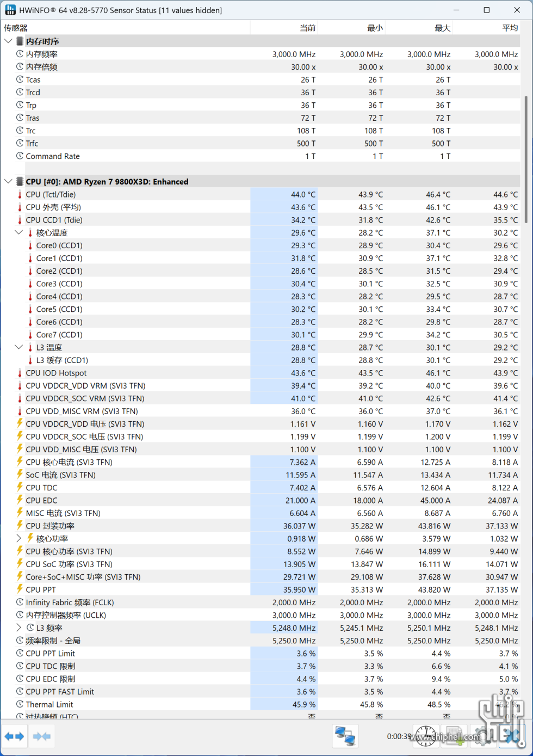The image size is (533, 756).
Task: Select the Core0 (CCD1) row label
Action: [59, 245]
